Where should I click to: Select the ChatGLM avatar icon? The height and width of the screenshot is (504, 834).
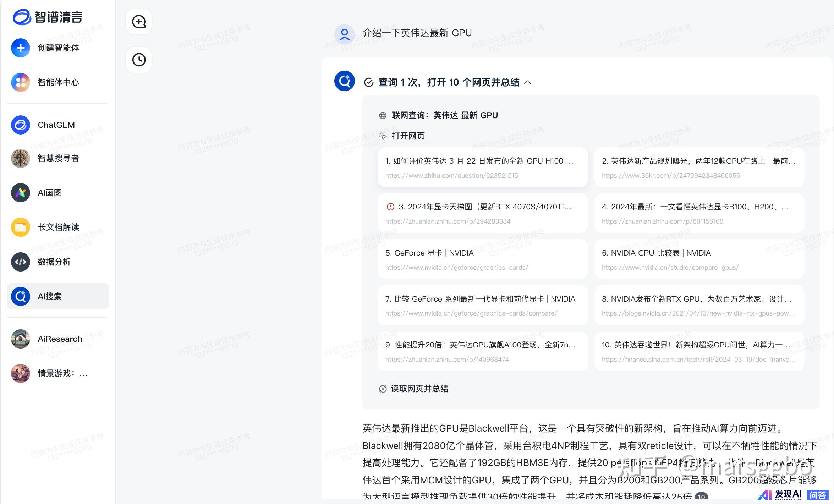[x=21, y=125]
